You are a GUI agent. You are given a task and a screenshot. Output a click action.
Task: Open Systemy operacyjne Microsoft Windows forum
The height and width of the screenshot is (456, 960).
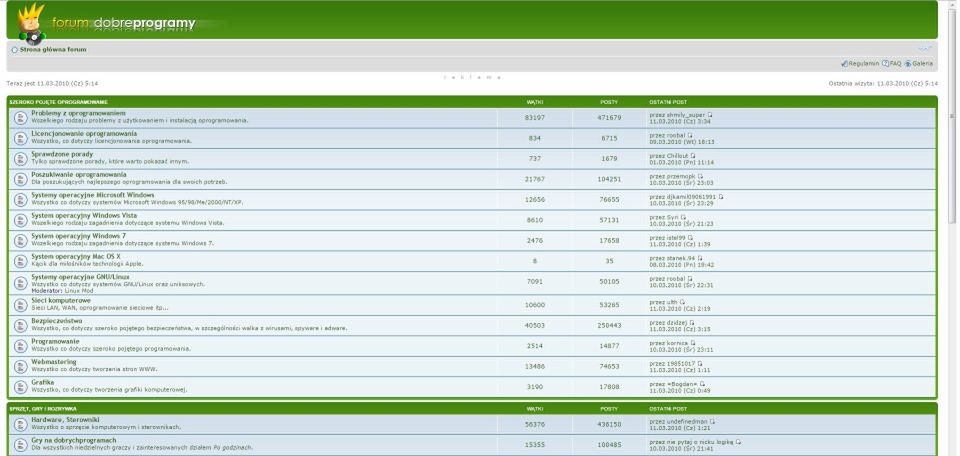pos(93,195)
